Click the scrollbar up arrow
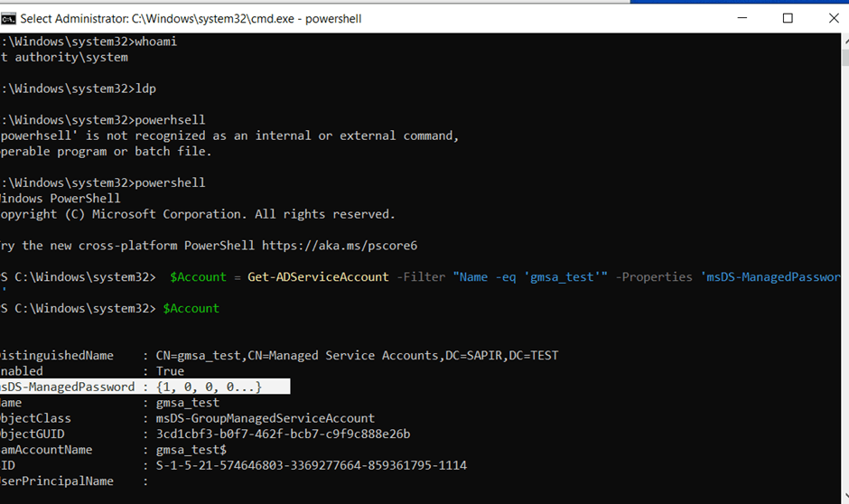This screenshot has height=504, width=849. [843, 42]
